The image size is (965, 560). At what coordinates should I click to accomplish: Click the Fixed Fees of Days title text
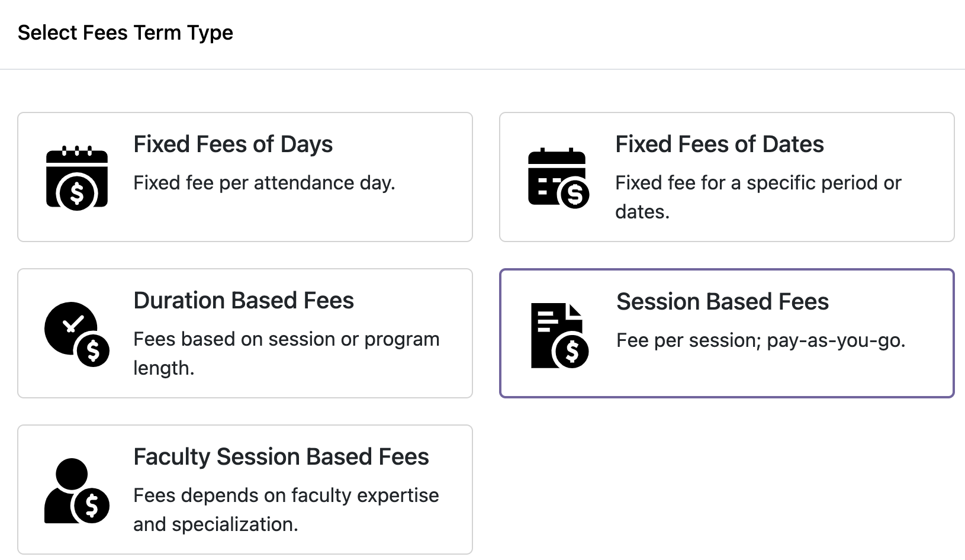233,144
